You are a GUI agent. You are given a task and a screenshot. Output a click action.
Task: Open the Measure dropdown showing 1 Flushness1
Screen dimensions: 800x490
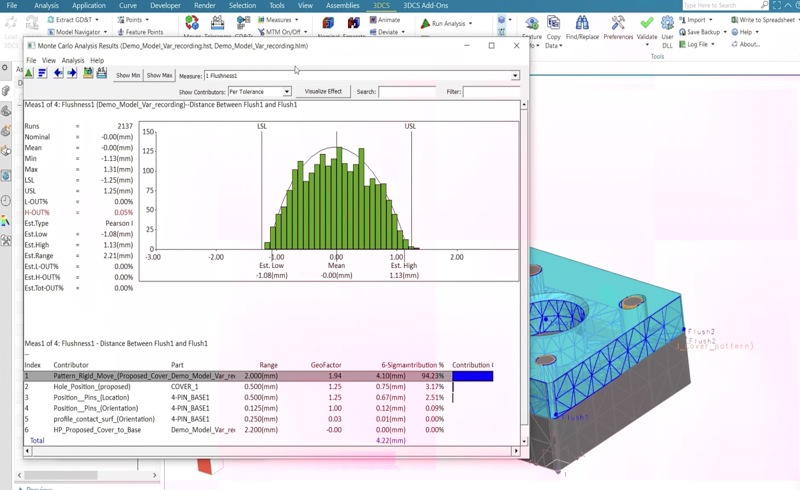click(x=515, y=76)
